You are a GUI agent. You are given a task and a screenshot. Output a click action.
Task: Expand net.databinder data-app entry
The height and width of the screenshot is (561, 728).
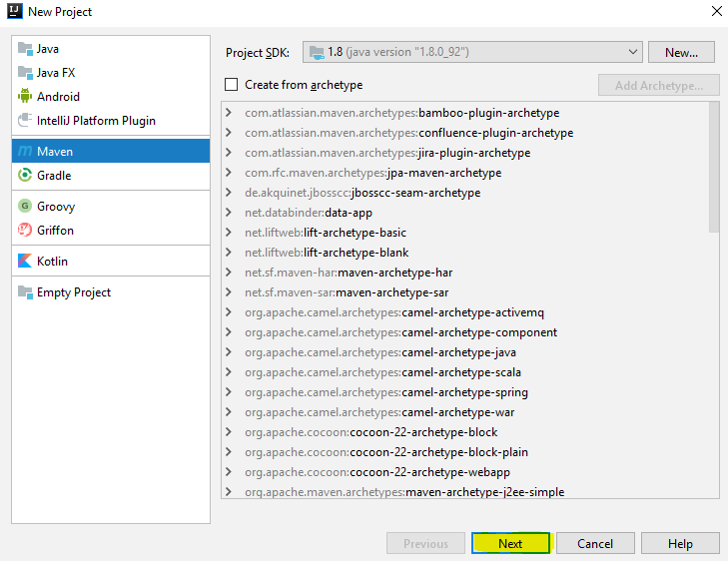click(x=229, y=212)
